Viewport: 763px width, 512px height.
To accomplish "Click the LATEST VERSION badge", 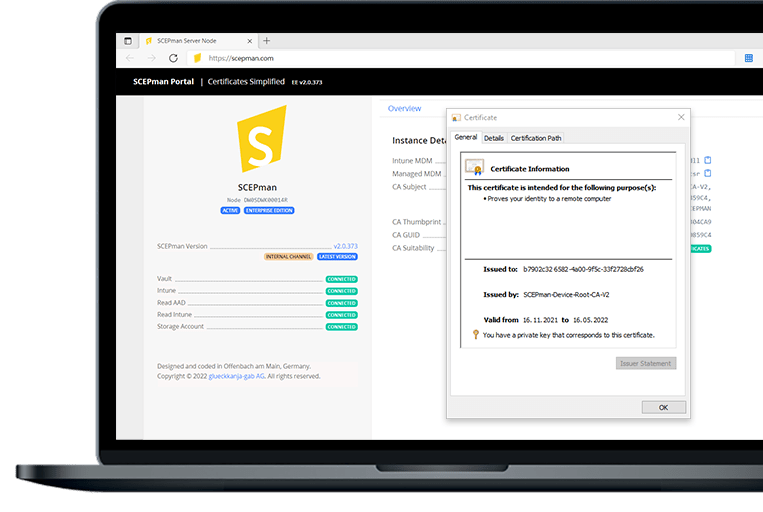I will 337,256.
